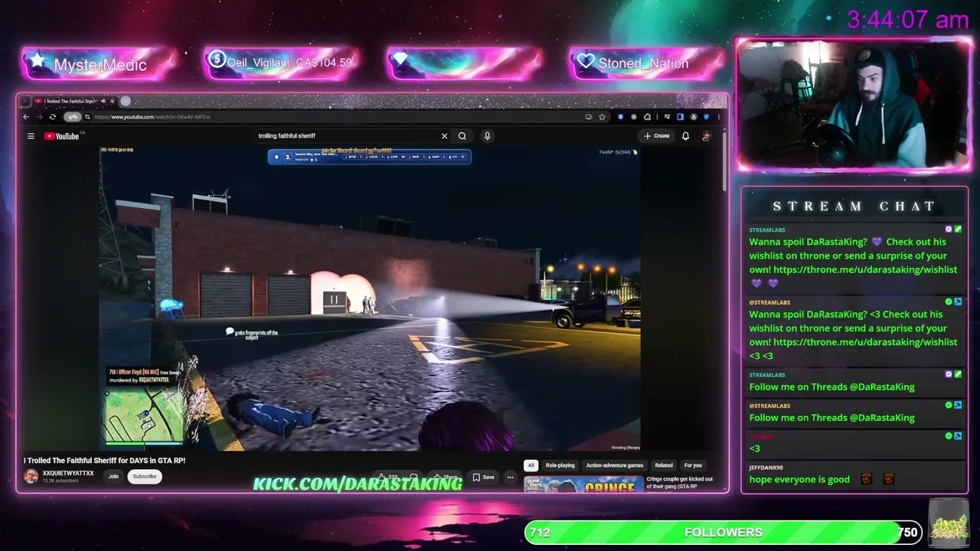Go forward in the browser
The width and height of the screenshot is (980, 551).
(x=39, y=117)
